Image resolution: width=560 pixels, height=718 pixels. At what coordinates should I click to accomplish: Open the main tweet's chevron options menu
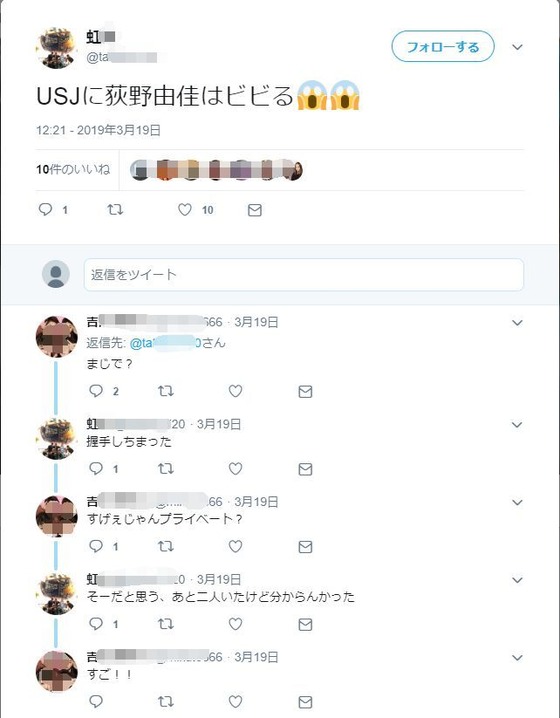click(517, 47)
